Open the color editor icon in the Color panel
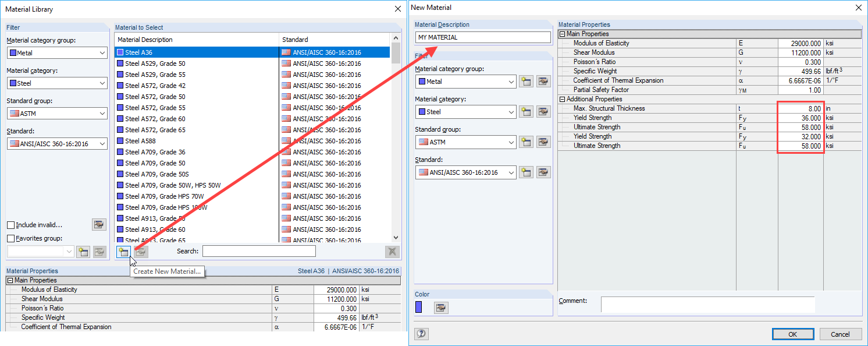868x346 pixels. click(x=441, y=307)
